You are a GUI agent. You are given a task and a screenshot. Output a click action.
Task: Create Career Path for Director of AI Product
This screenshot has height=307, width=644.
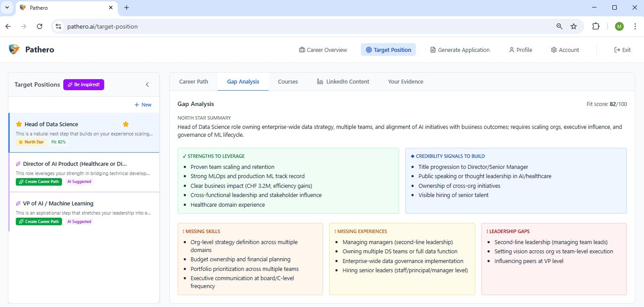[39, 182]
